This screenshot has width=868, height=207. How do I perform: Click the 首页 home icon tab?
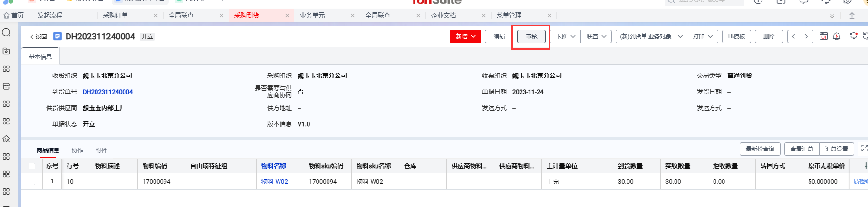[x=13, y=15]
